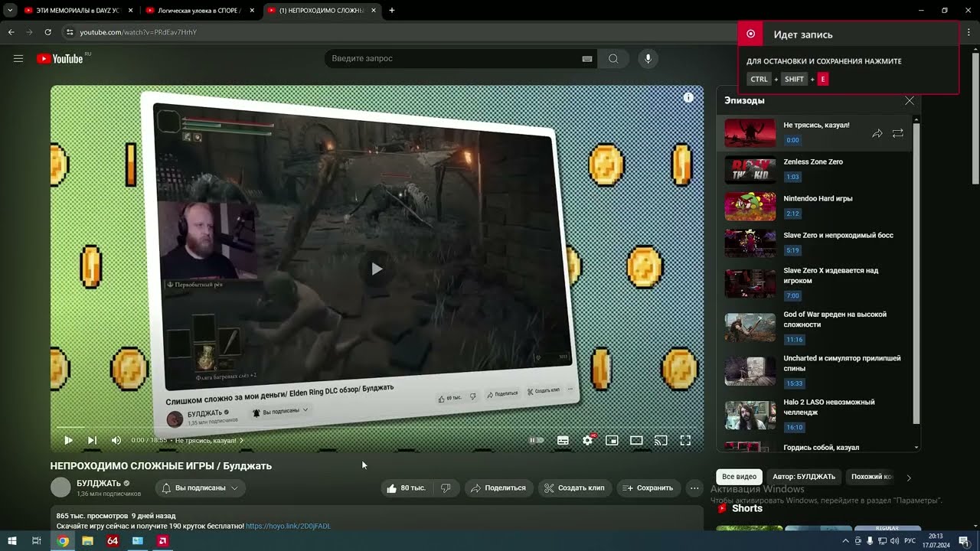This screenshot has height=551, width=980.
Task: Close the Эпизоды panel
Action: (909, 101)
